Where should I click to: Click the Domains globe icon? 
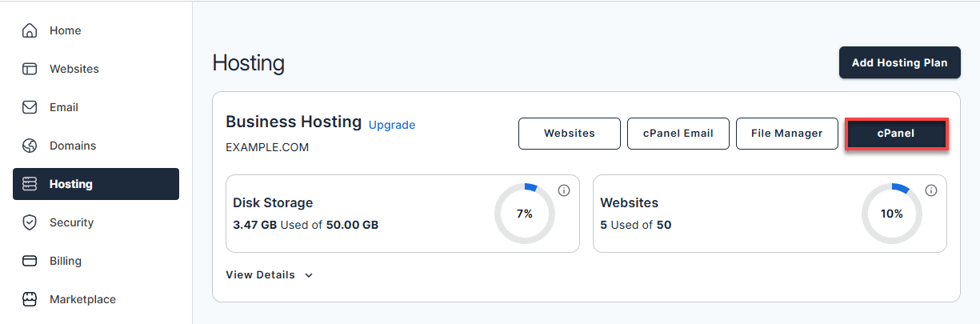pyautogui.click(x=30, y=146)
